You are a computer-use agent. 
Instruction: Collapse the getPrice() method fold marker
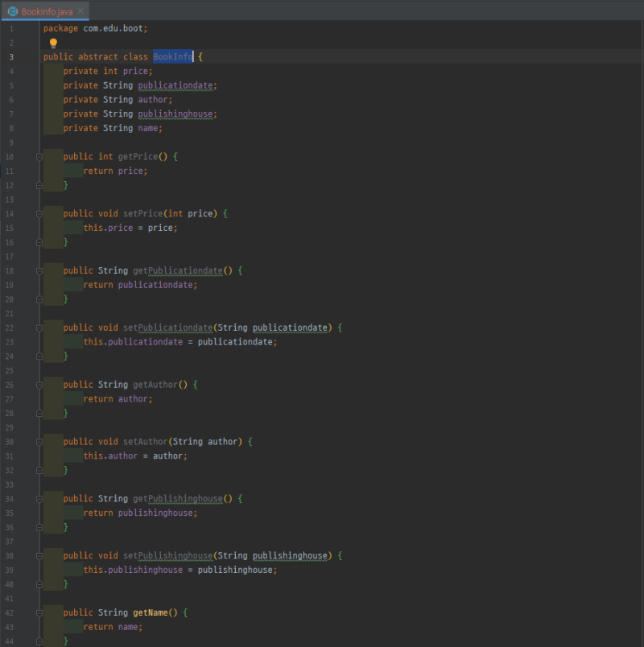[x=39, y=157]
